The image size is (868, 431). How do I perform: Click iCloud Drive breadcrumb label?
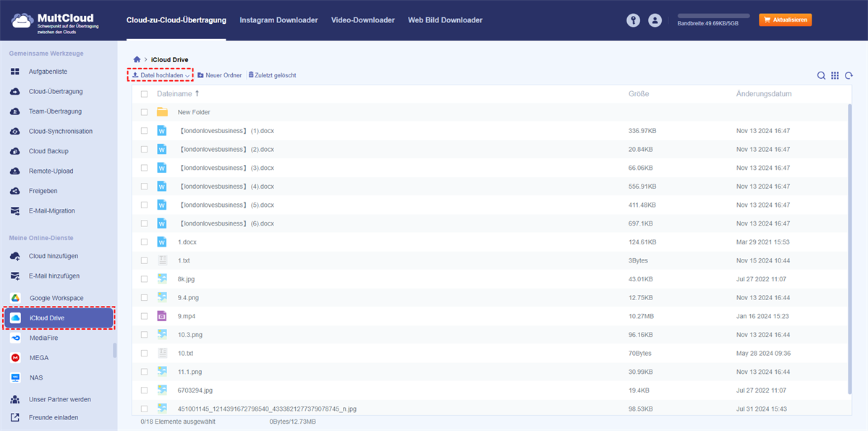pos(169,59)
